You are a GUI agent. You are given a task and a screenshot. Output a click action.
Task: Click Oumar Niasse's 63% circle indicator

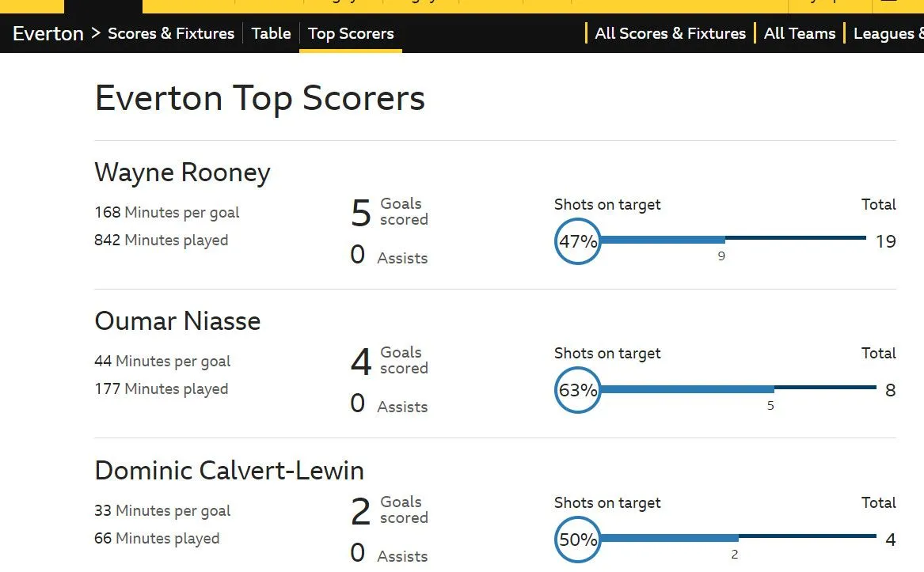coord(578,390)
